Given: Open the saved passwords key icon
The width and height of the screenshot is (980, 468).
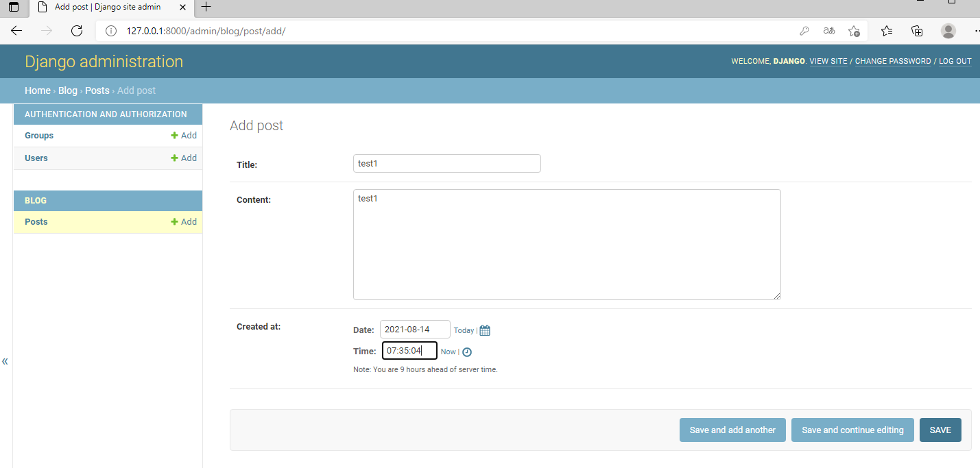Looking at the screenshot, I should (804, 31).
